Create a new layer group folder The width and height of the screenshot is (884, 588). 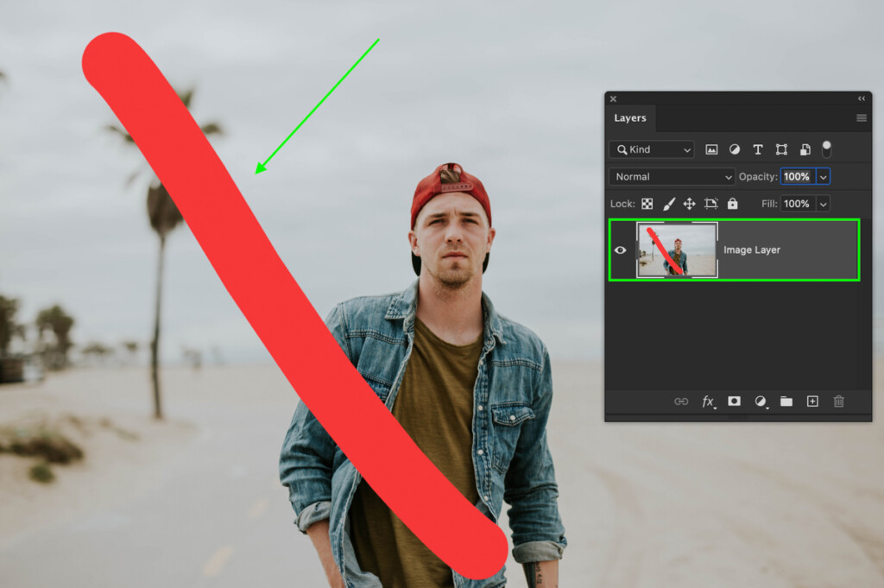click(786, 401)
